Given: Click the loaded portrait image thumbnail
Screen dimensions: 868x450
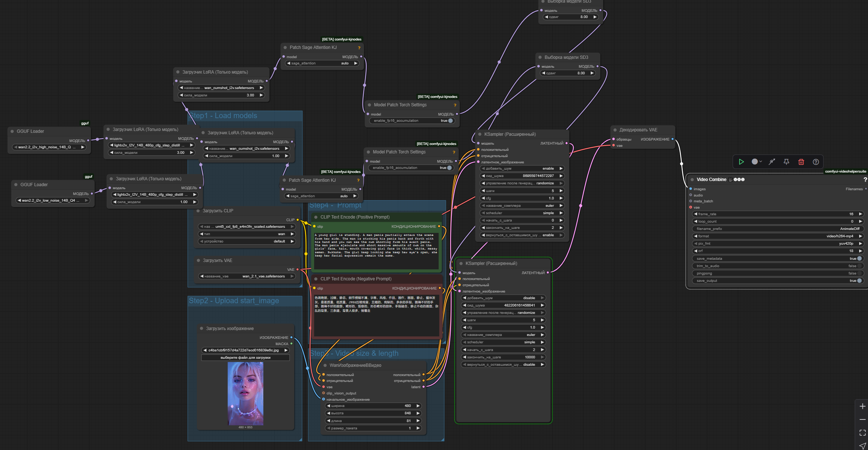Looking at the screenshot, I should pyautogui.click(x=245, y=393).
